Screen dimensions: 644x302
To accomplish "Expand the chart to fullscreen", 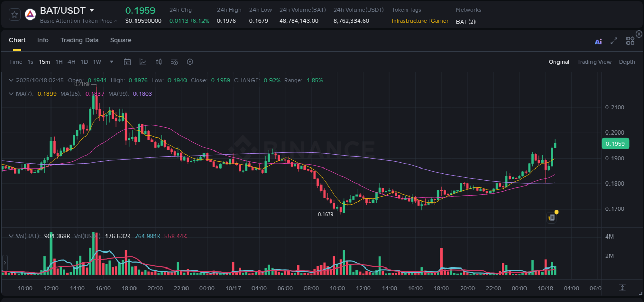I will (614, 41).
